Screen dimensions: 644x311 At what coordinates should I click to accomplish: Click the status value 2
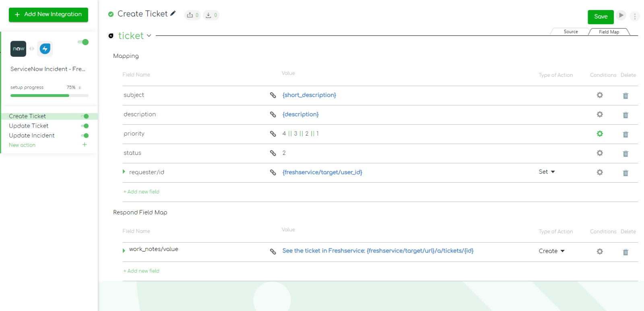tap(284, 153)
